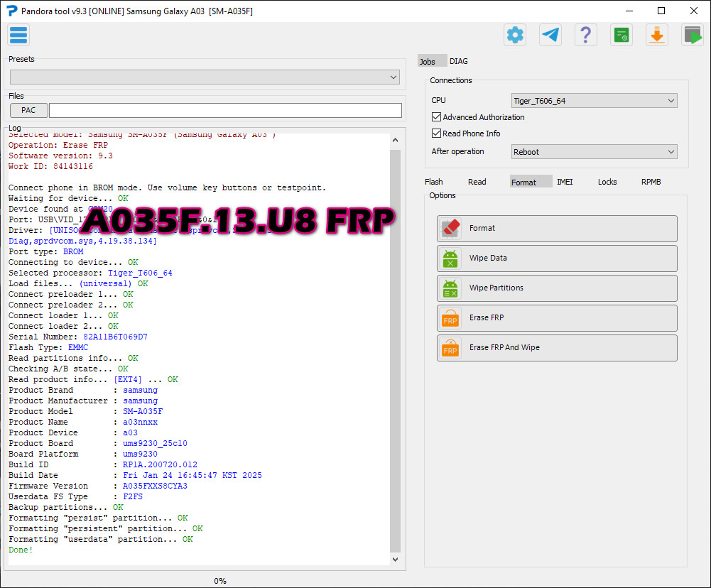711x588 pixels.
Task: Click Operation: Erase FRP log line
Action: tap(58, 145)
